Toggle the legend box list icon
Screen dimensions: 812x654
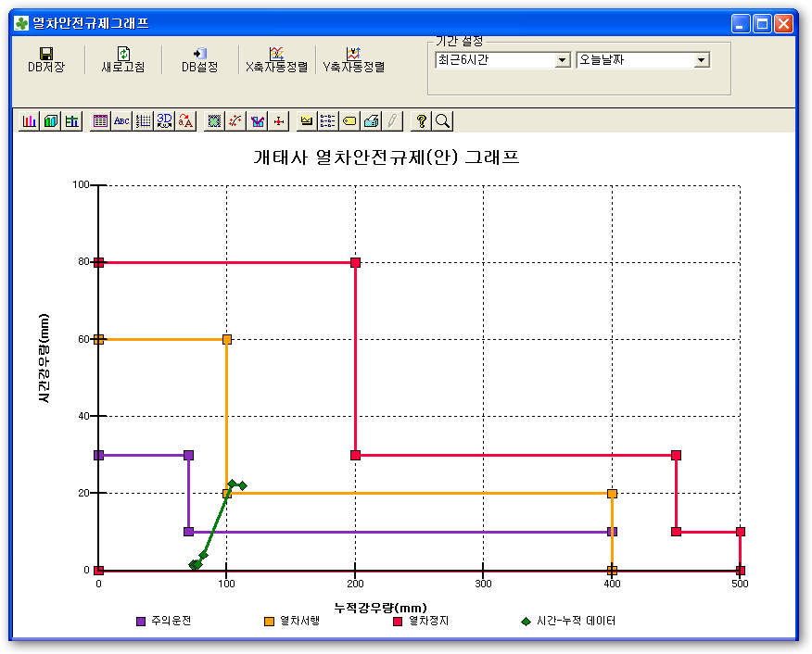pyautogui.click(x=328, y=120)
